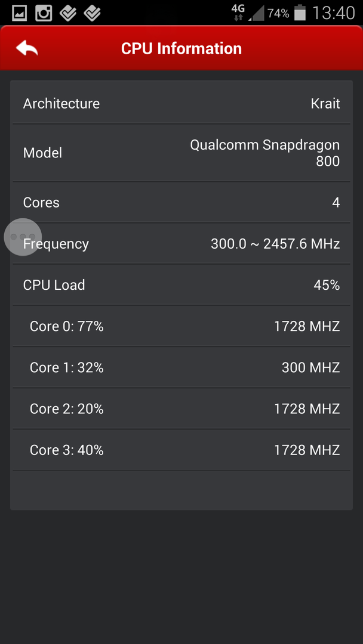Select the Model Qualcomm Snapdragon 800 row

click(x=181, y=153)
